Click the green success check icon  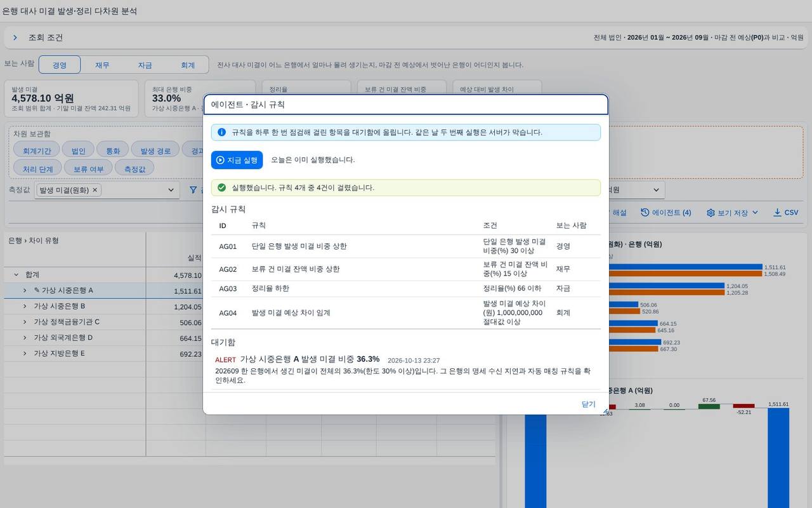tap(221, 187)
